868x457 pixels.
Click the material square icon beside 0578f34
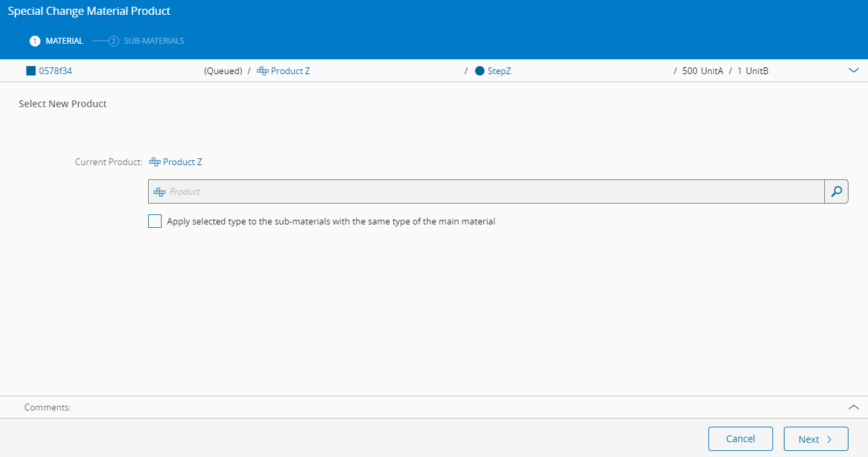(30, 71)
